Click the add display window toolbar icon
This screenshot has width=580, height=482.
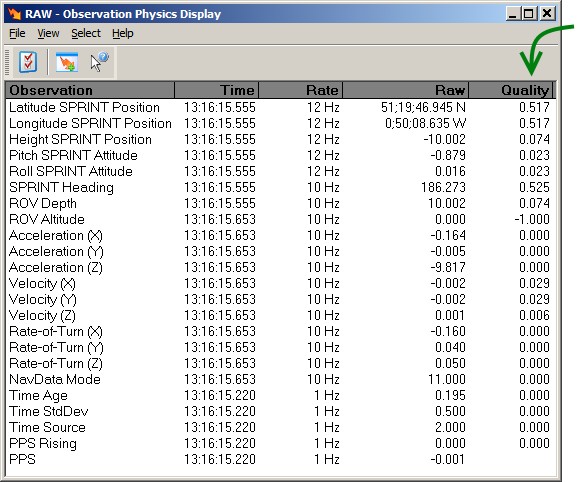point(67,62)
